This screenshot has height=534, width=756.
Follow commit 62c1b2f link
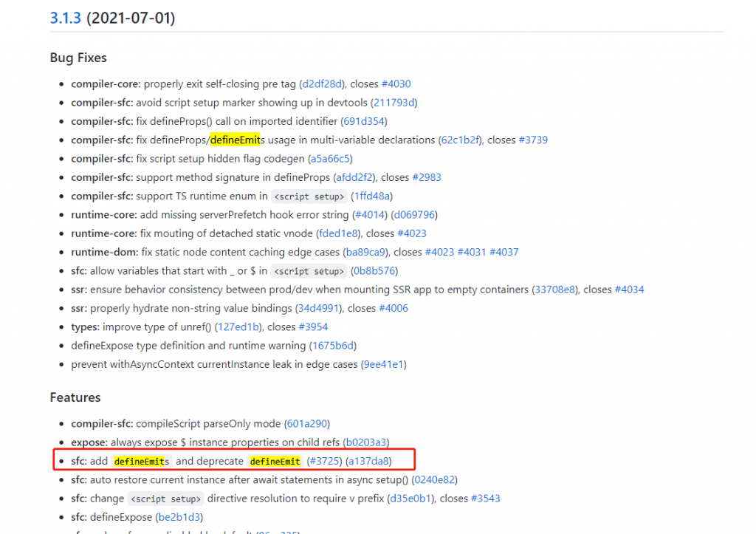coord(459,140)
